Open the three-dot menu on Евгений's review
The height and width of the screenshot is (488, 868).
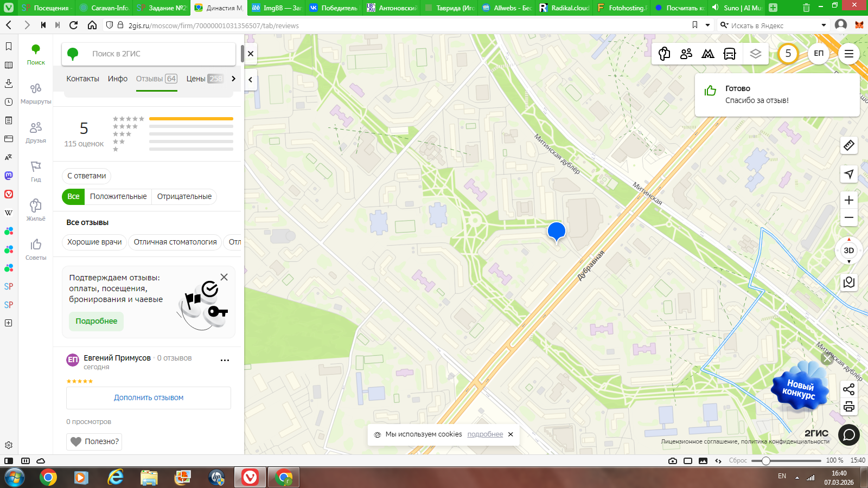[x=225, y=360]
